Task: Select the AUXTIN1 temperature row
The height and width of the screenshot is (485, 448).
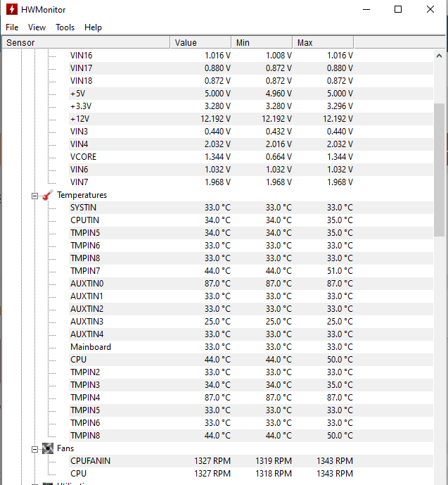Action: (x=251, y=296)
